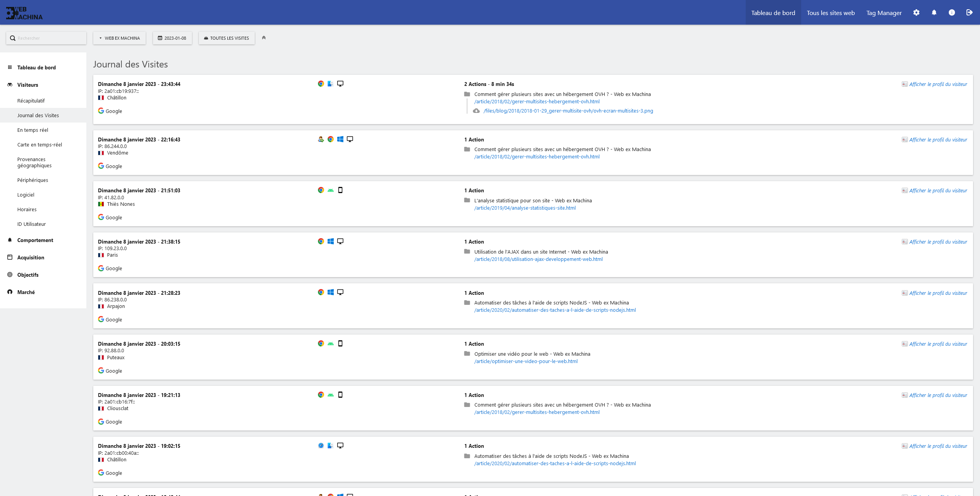Click smartphone icon of 21:51:03 visit
The height and width of the screenshot is (496, 980).
click(340, 190)
